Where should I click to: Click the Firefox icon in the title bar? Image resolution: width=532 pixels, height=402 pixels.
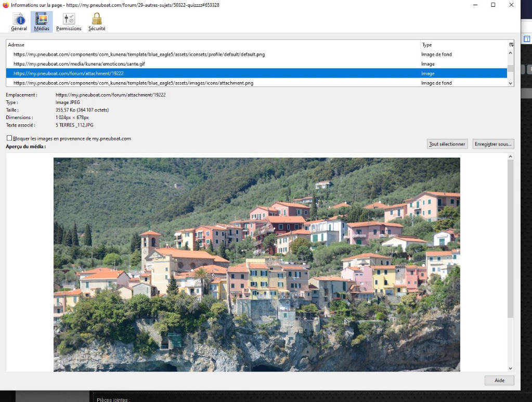(6, 5)
